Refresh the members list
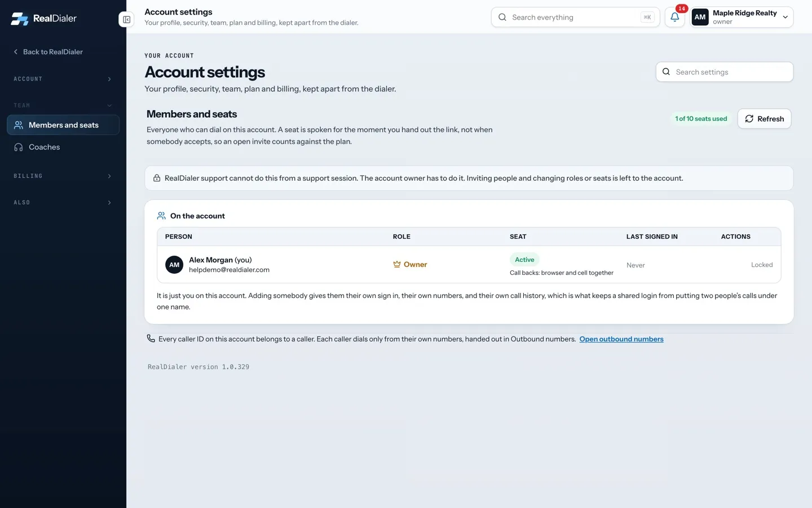This screenshot has width=812, height=508. coord(764,119)
